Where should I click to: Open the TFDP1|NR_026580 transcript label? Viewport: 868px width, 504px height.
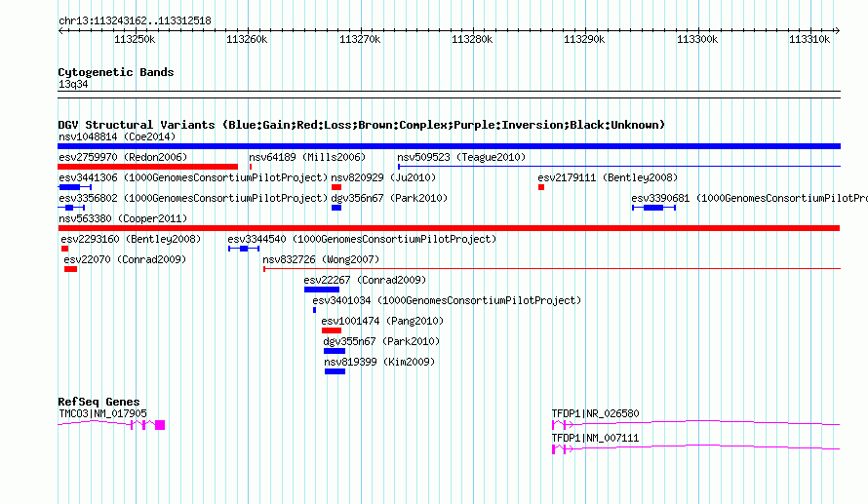point(595,413)
